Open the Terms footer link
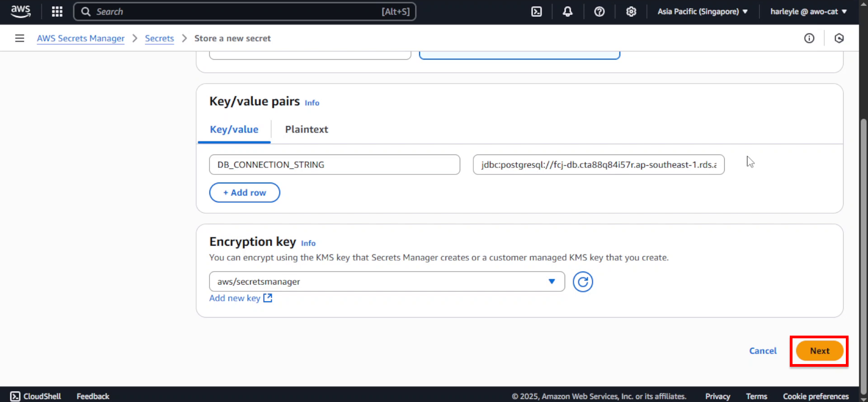Viewport: 868px width, 402px height. coord(756,396)
